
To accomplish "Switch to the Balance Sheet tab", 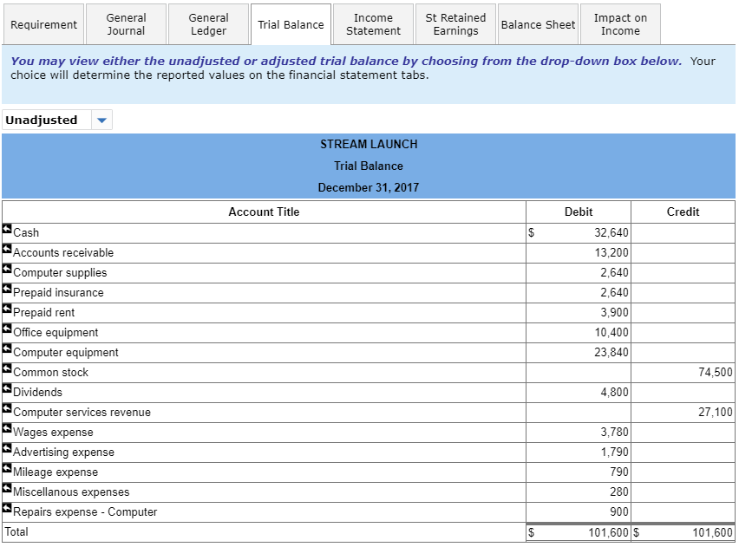I will point(539,24).
